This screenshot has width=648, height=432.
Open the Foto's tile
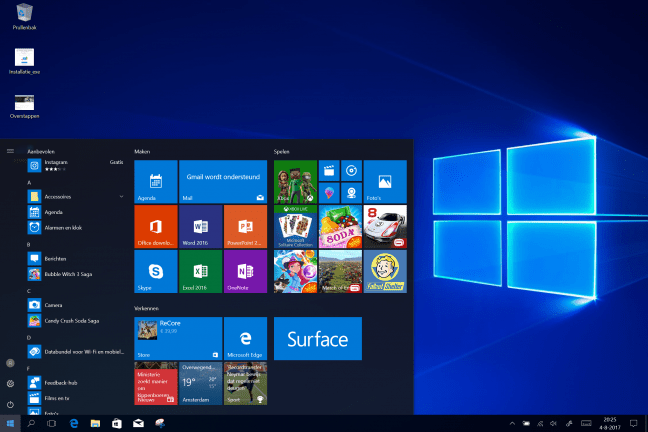[385, 181]
